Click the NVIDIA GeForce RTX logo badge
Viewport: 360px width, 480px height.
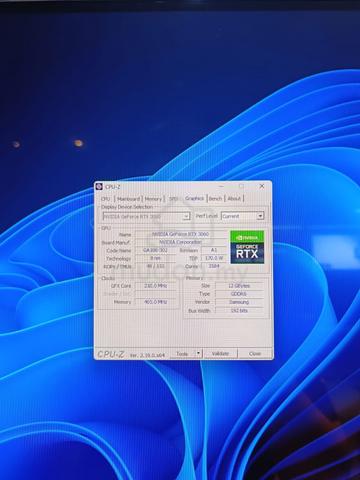247,247
